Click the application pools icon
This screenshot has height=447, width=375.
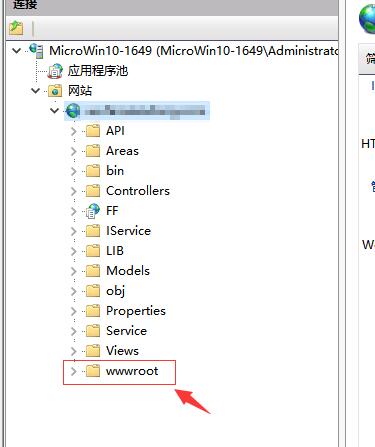[x=55, y=71]
